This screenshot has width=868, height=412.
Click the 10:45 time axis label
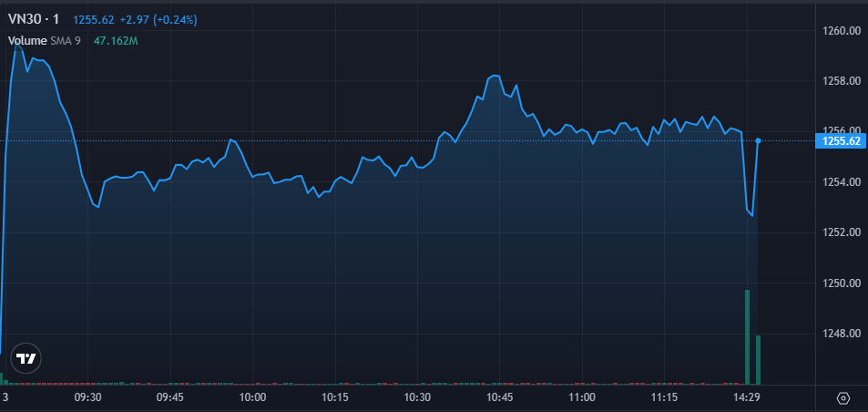click(499, 397)
